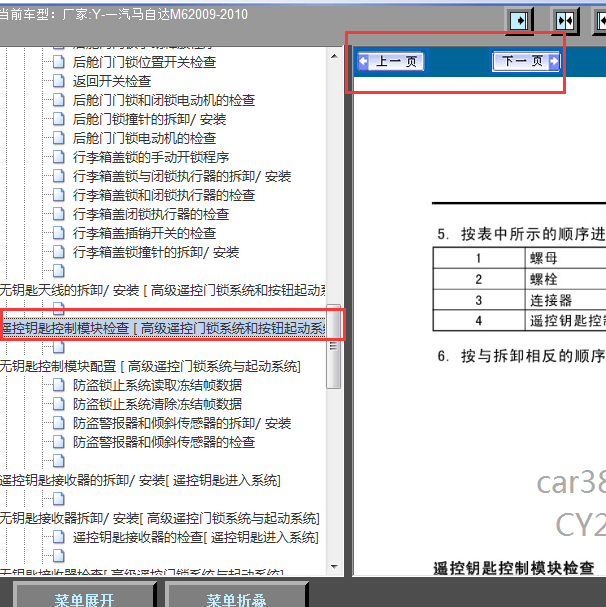Click heading 遥控钥匙控制模块检查 in document
The height and width of the screenshot is (607, 606).
tap(513, 568)
